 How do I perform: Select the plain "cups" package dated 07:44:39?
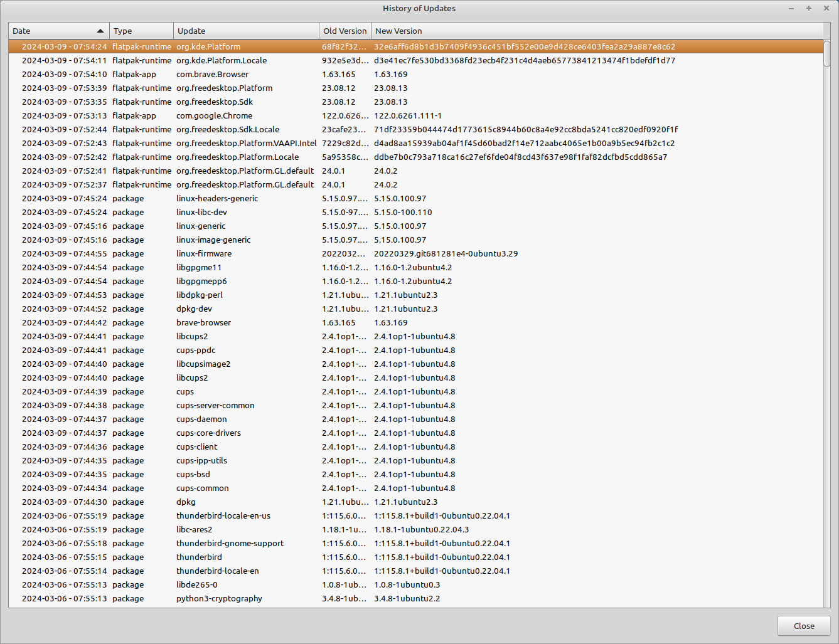(415, 391)
